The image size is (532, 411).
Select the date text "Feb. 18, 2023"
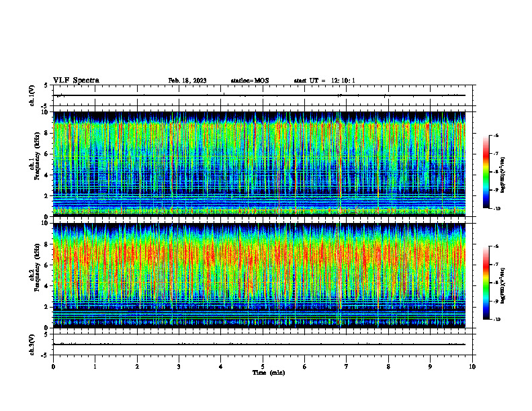click(187, 81)
